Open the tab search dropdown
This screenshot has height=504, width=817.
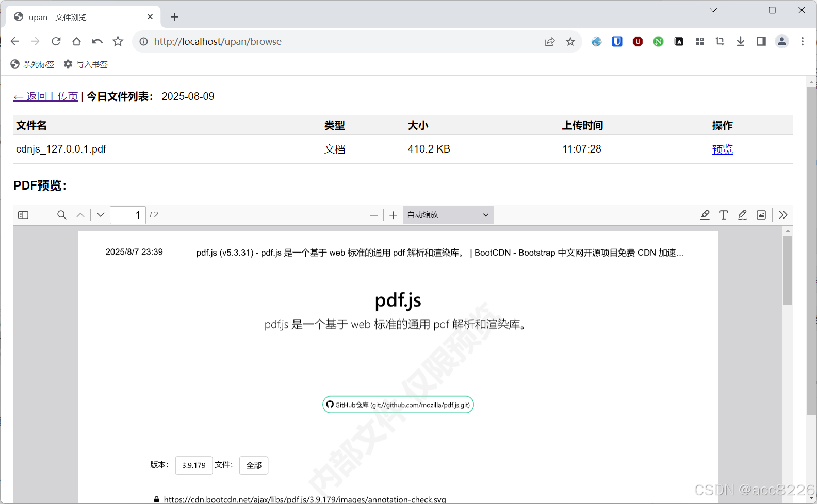pos(713,10)
